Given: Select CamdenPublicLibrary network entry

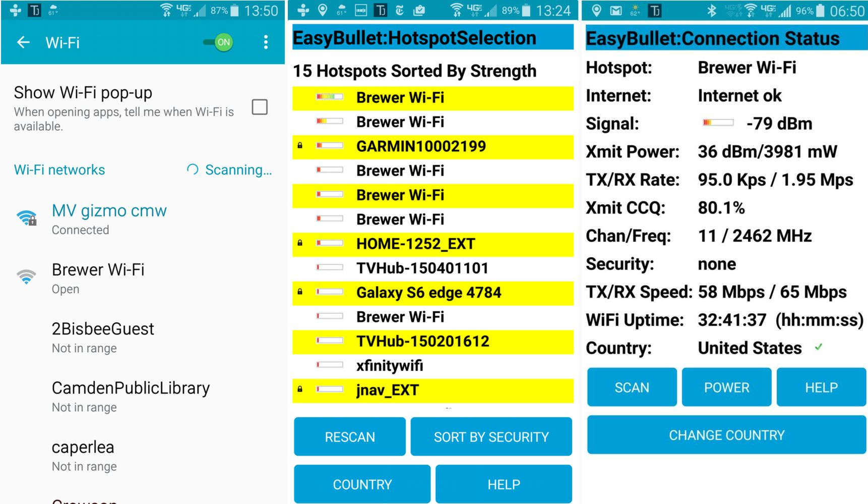Looking at the screenshot, I should pyautogui.click(x=143, y=397).
